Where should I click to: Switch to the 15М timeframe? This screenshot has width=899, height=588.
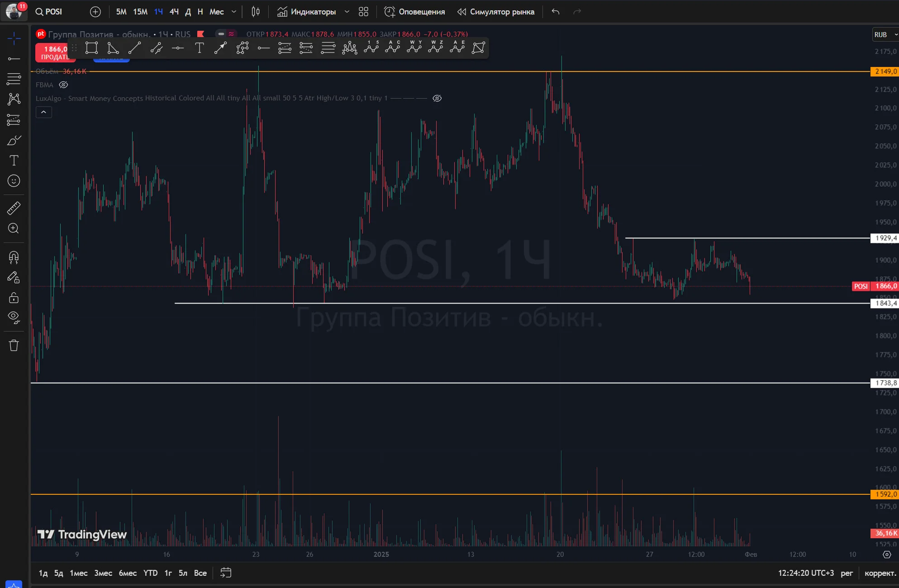140,12
